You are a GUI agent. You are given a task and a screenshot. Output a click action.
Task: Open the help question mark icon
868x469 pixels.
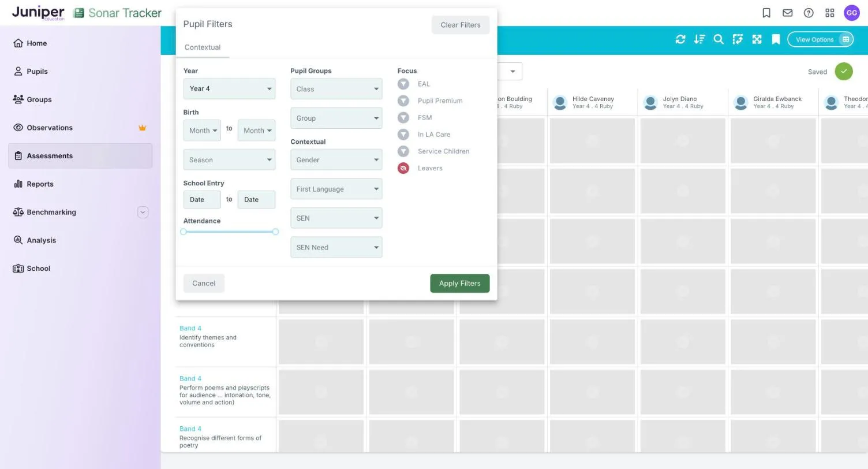[x=809, y=13]
